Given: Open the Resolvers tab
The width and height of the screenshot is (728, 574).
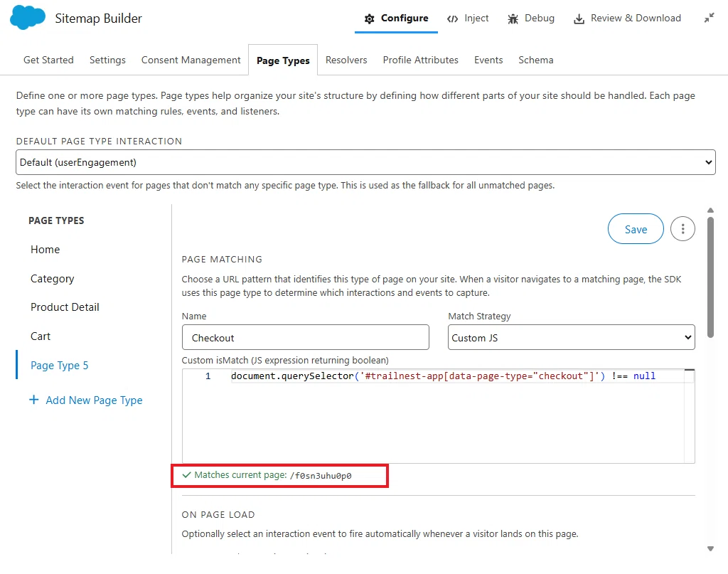Looking at the screenshot, I should tap(346, 60).
